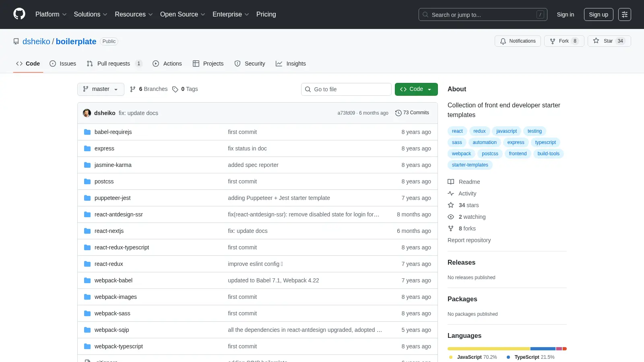Open the command palette icon in header
This screenshot has height=362, width=644.
click(x=625, y=14)
